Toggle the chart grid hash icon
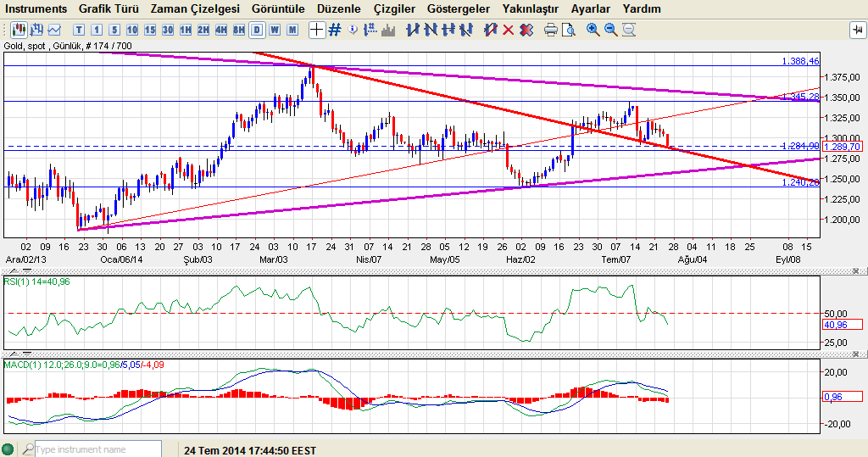The image size is (868, 457). [335, 30]
